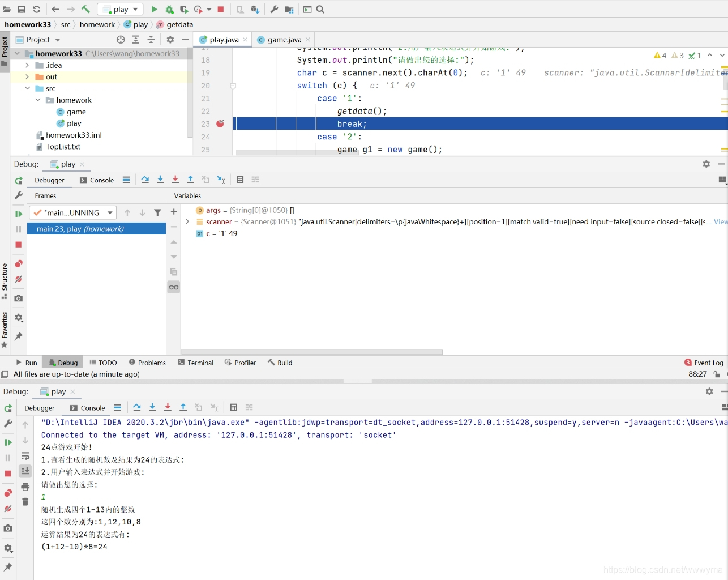The height and width of the screenshot is (580, 728).
Task: Click the Variables panel horizontal scrollbar
Action: tap(311, 352)
